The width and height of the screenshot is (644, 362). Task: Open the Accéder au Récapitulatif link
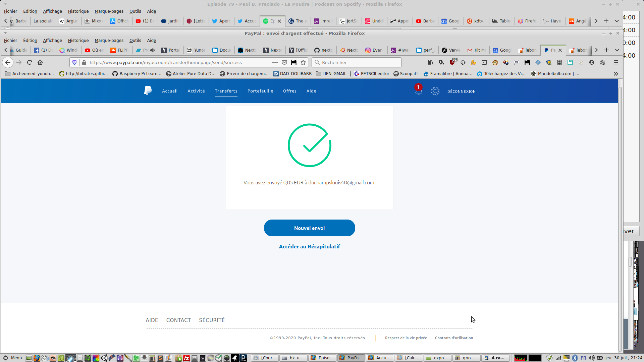pos(309,247)
